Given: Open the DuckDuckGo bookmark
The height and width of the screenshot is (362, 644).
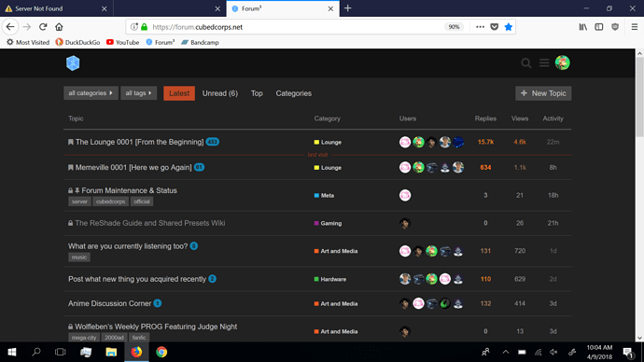Looking at the screenshot, I should [77, 42].
